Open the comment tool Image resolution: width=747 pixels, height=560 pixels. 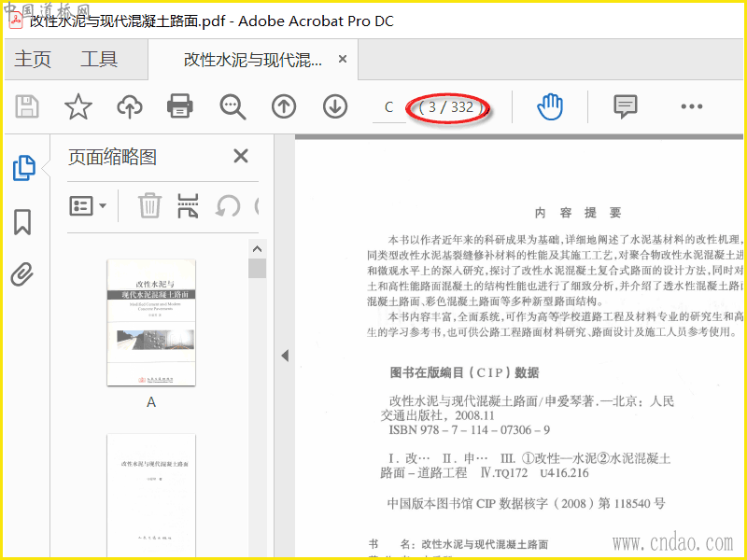[x=626, y=106]
